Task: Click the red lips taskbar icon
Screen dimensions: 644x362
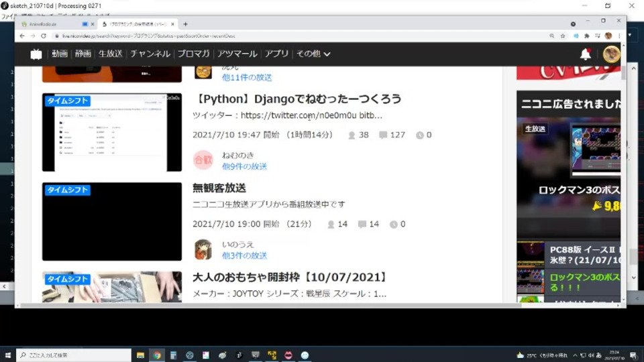Action: pyautogui.click(x=288, y=355)
